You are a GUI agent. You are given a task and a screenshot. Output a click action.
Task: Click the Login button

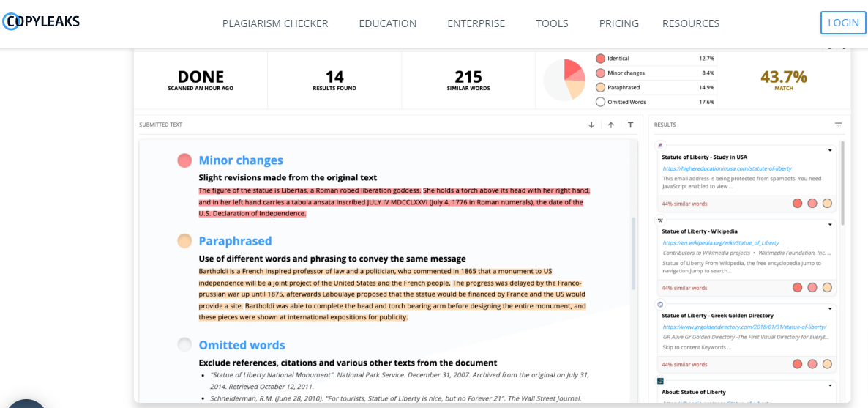[x=842, y=23]
